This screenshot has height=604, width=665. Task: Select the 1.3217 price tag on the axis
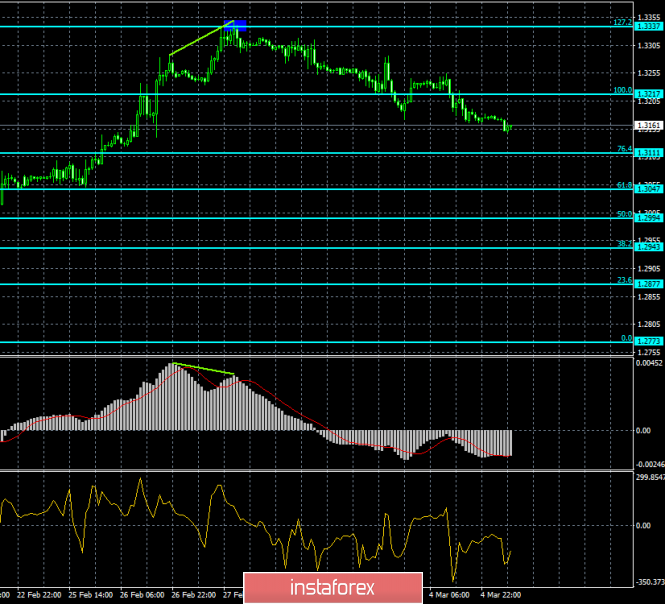coord(648,94)
